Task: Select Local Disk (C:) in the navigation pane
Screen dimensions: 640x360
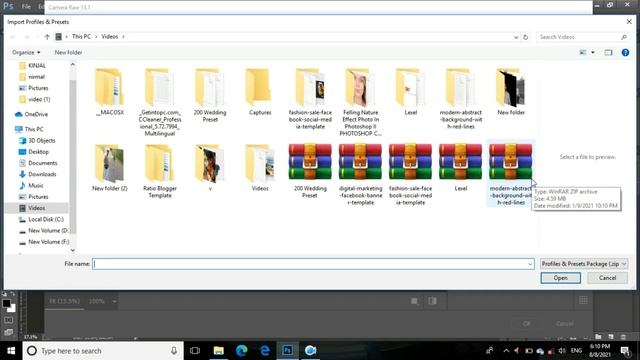Action: tap(41, 220)
